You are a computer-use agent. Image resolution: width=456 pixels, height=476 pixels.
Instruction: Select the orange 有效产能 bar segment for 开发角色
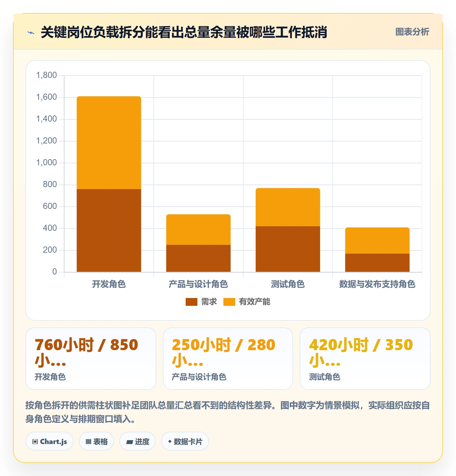point(109,143)
